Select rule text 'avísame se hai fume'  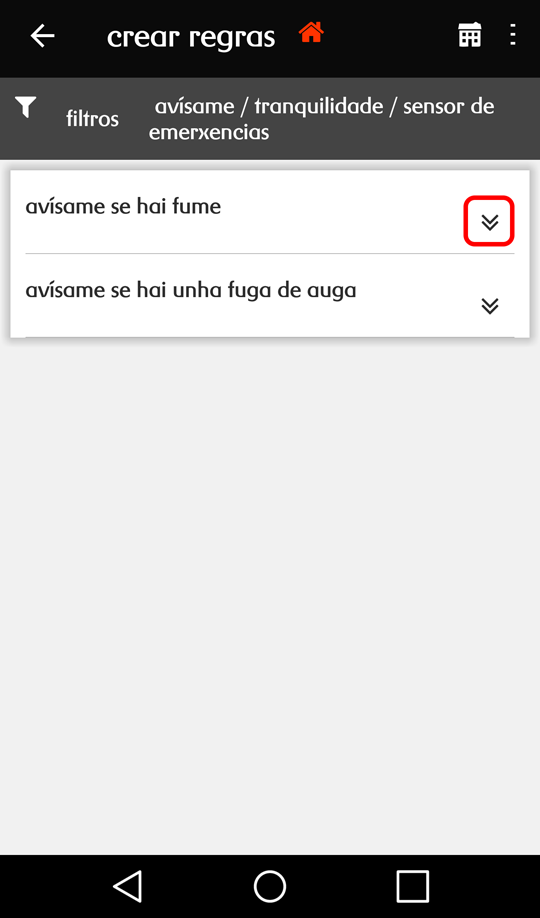coord(123,206)
